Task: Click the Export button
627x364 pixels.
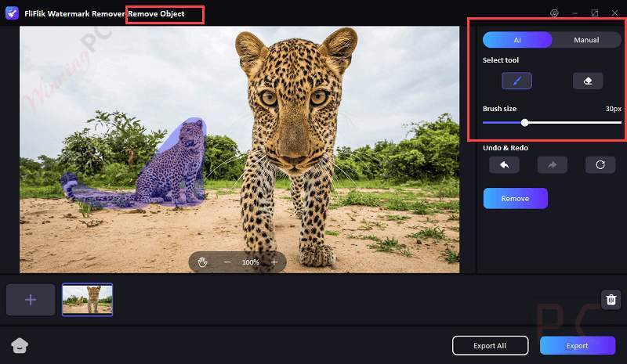Action: [x=577, y=345]
